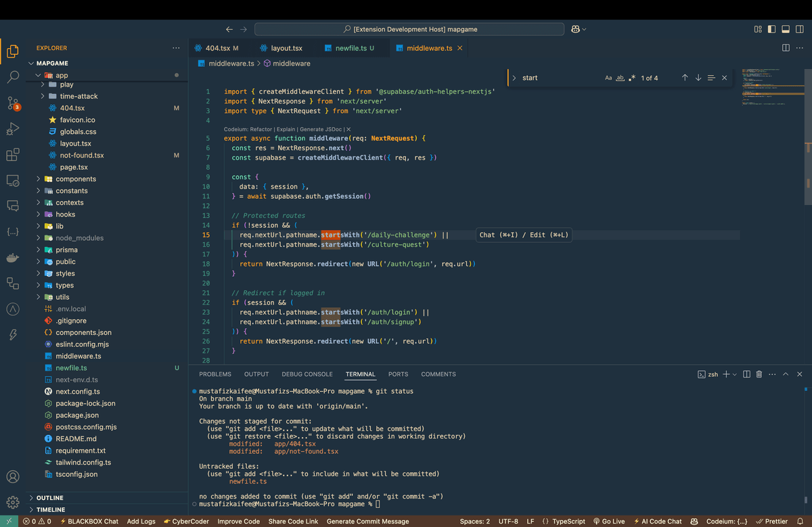Click Generate Commit Message in status bar
Screen dimensions: 812x527
pyautogui.click(x=367, y=522)
